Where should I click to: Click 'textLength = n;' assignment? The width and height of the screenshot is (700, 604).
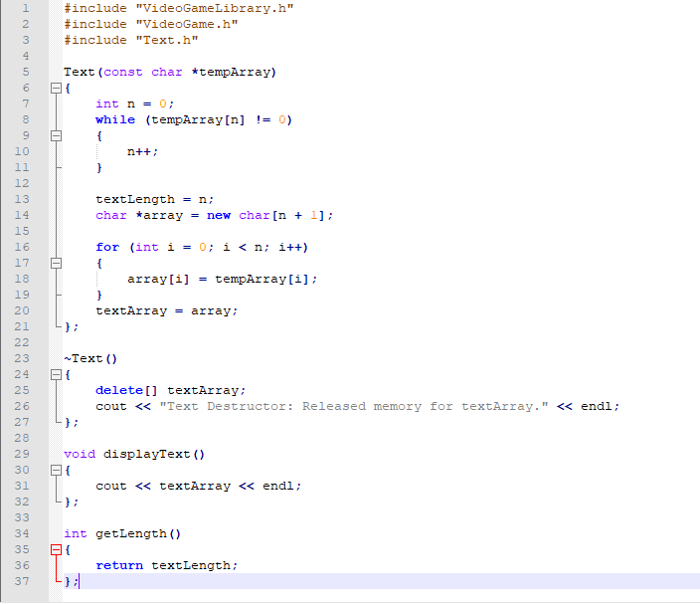click(x=155, y=199)
